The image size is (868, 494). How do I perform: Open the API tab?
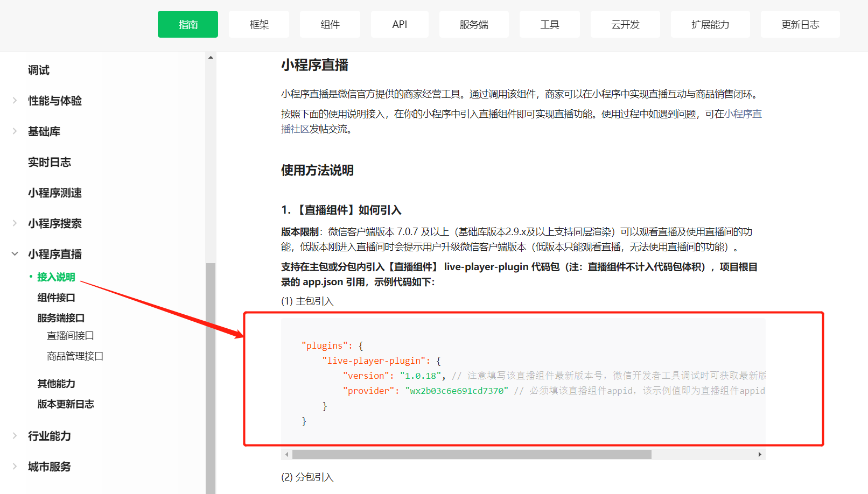pos(400,24)
